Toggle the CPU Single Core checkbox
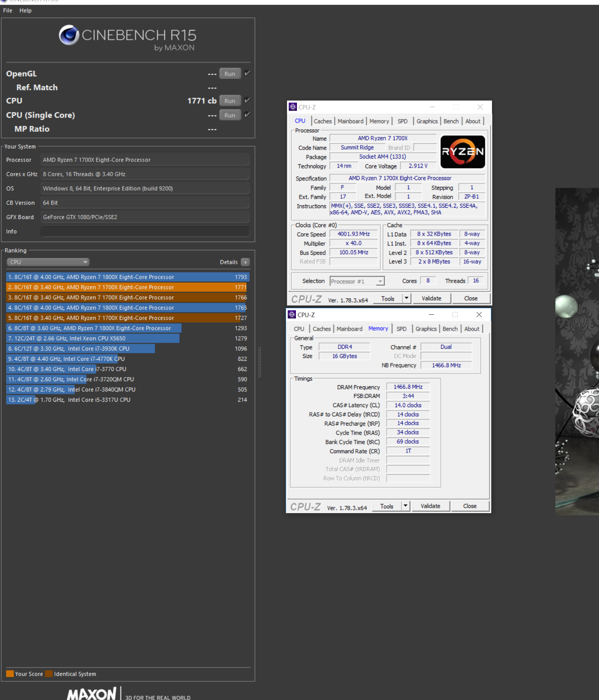 (x=247, y=115)
